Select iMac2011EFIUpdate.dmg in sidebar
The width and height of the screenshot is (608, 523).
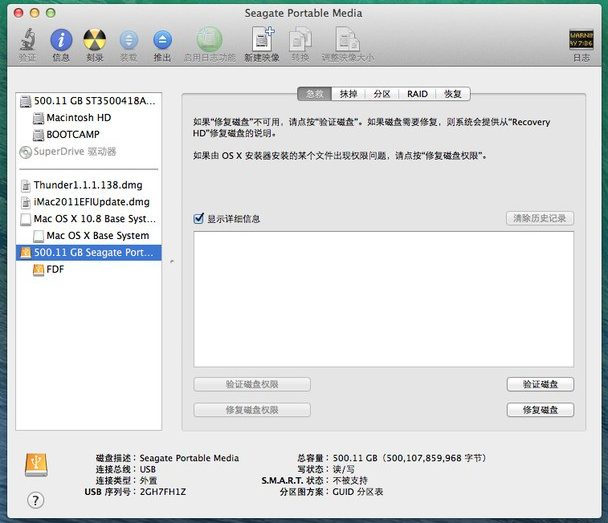point(89,202)
